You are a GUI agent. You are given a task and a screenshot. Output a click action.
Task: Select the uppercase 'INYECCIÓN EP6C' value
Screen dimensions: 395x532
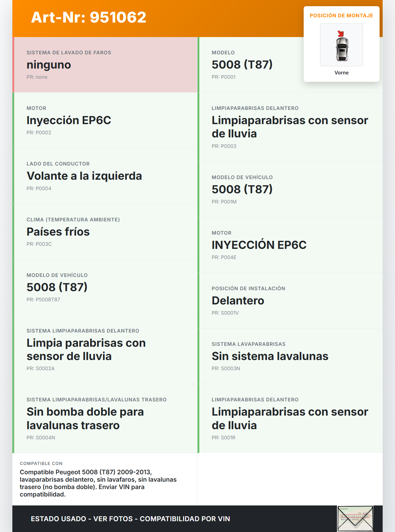pos(259,245)
